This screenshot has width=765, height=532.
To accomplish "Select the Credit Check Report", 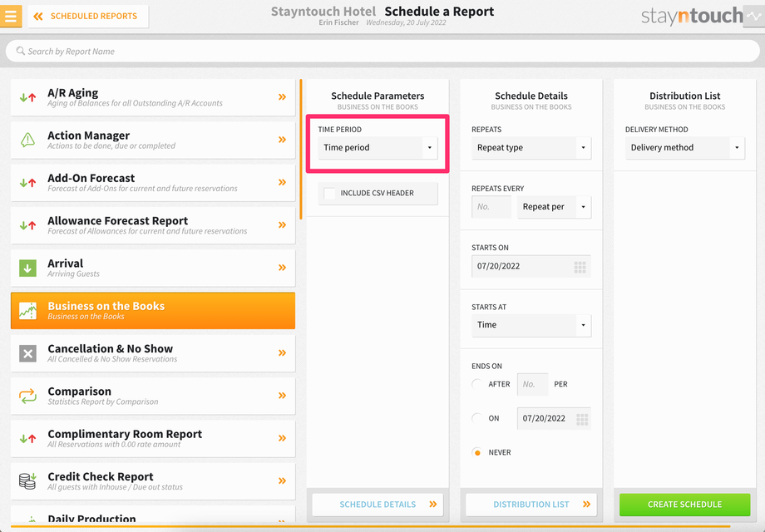I will tap(153, 480).
